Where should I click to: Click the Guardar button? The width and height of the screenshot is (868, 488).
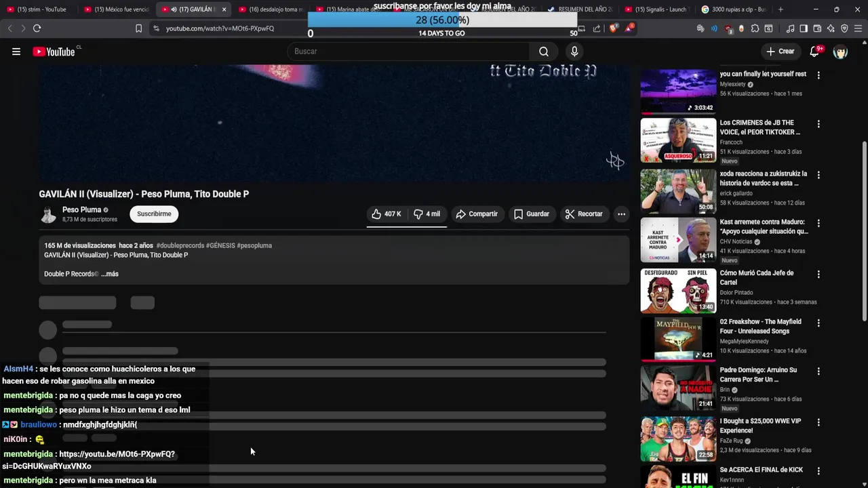532,214
